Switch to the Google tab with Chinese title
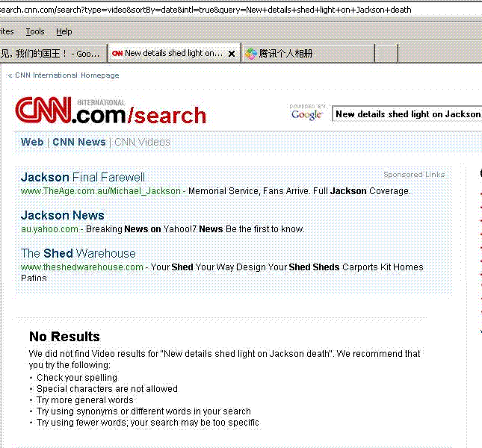Viewport: 482px width, 448px height. pos(52,54)
